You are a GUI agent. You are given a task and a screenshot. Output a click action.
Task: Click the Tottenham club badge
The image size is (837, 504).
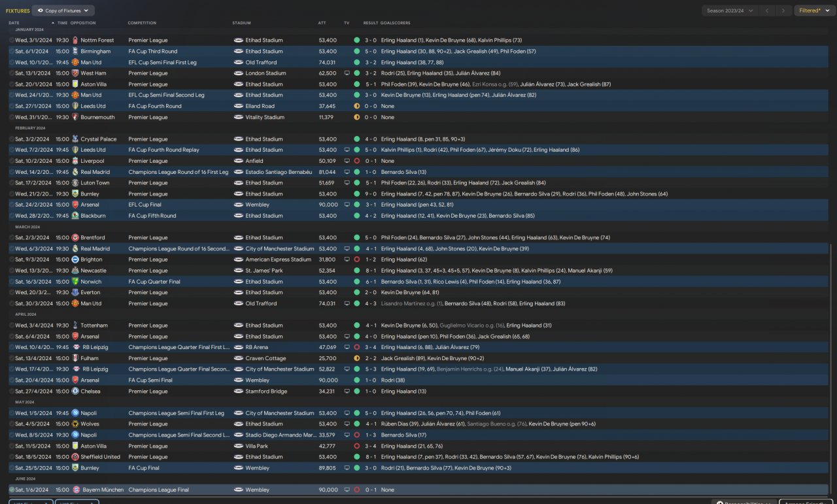75,326
